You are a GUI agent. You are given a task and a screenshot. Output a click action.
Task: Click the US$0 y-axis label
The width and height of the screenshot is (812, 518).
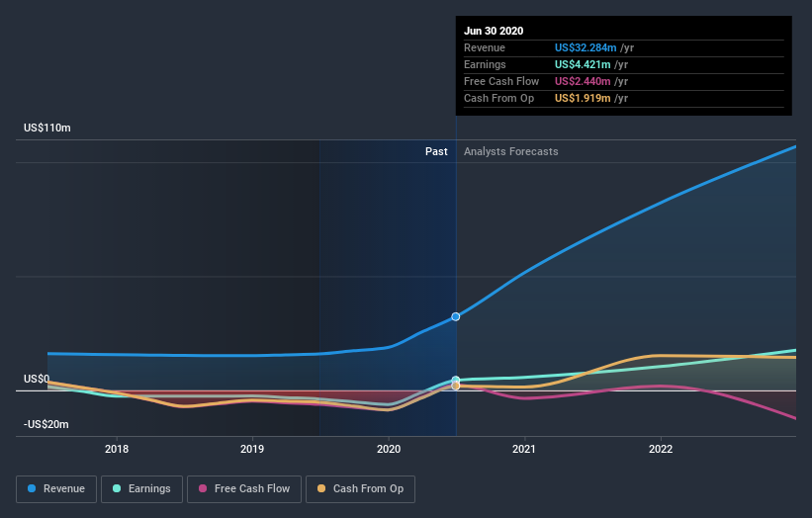(x=37, y=379)
